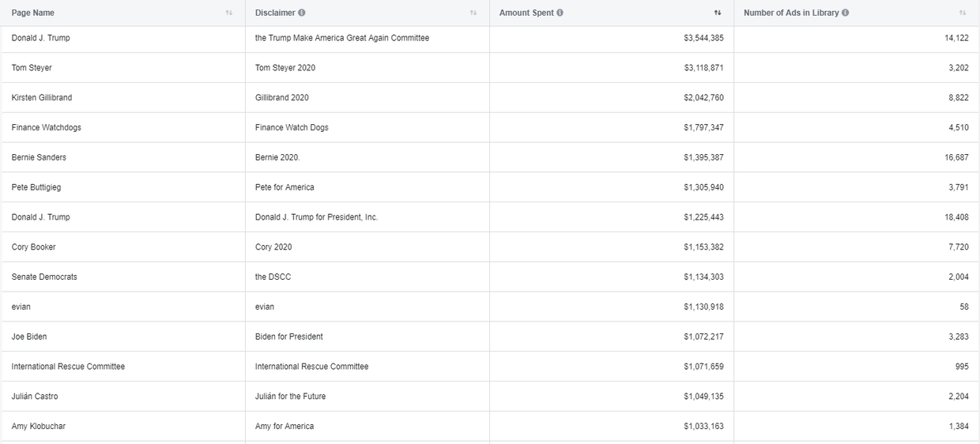
Task: Click the Amount Spent header text
Action: [526, 13]
